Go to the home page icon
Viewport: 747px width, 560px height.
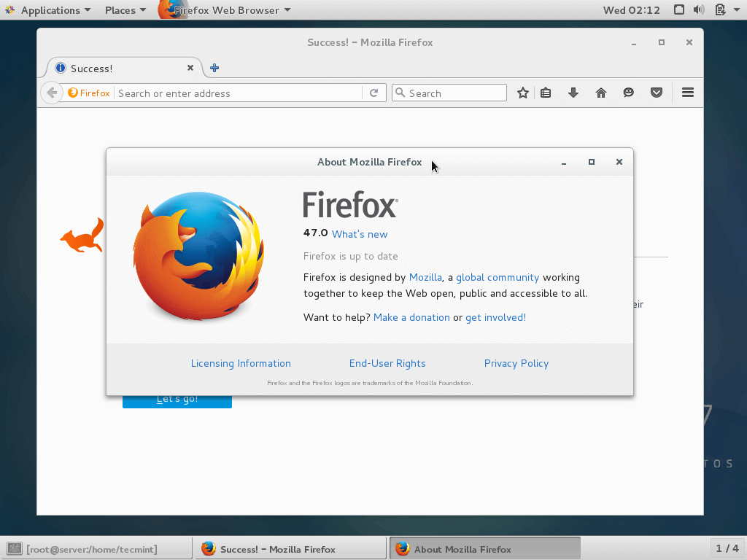pyautogui.click(x=601, y=93)
